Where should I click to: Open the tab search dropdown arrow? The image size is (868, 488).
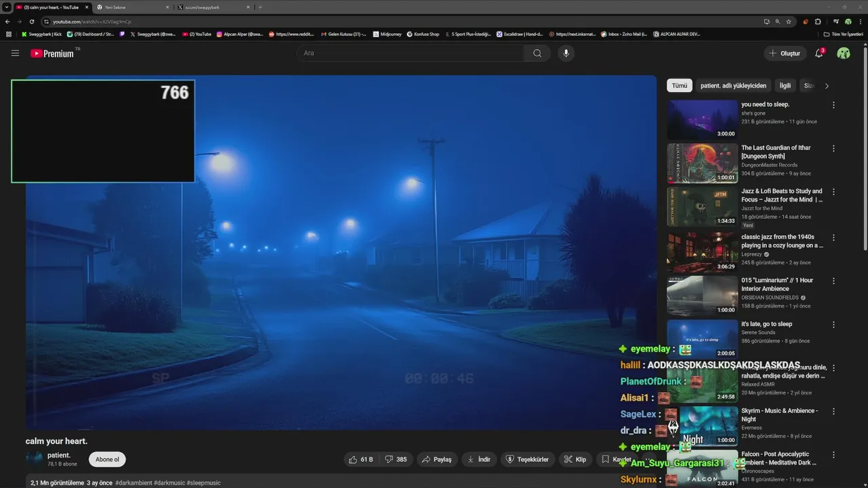pyautogui.click(x=7, y=7)
